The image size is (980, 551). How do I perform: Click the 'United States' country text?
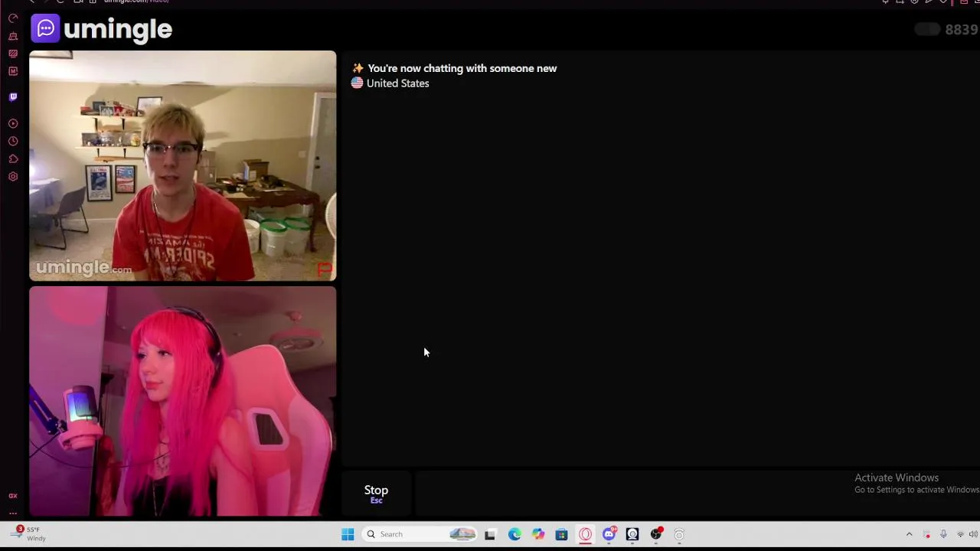(x=397, y=83)
